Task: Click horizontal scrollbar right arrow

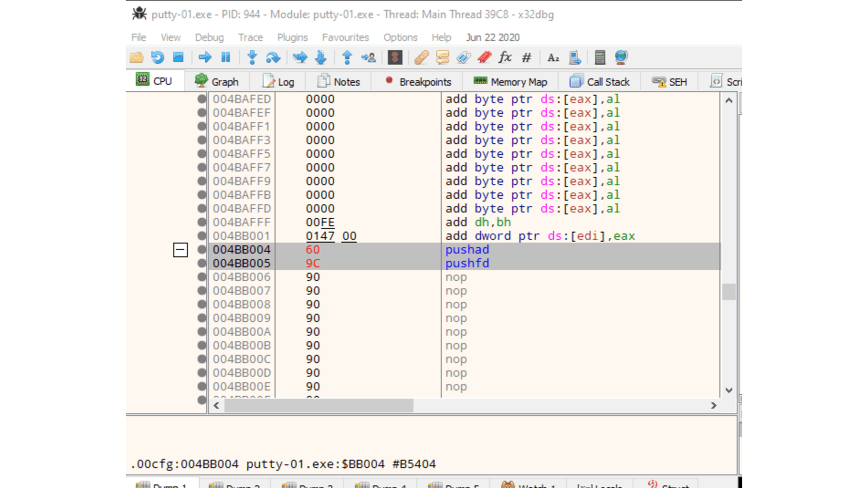Action: click(713, 405)
